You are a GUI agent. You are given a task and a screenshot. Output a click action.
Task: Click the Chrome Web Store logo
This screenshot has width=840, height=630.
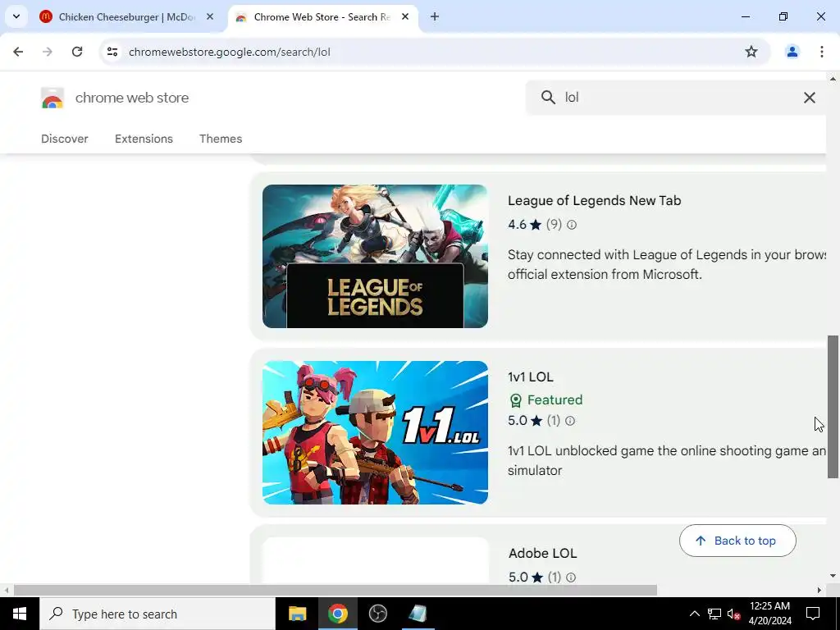52,98
